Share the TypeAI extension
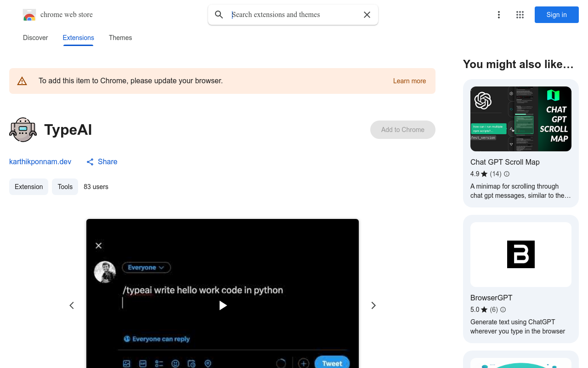 102,161
